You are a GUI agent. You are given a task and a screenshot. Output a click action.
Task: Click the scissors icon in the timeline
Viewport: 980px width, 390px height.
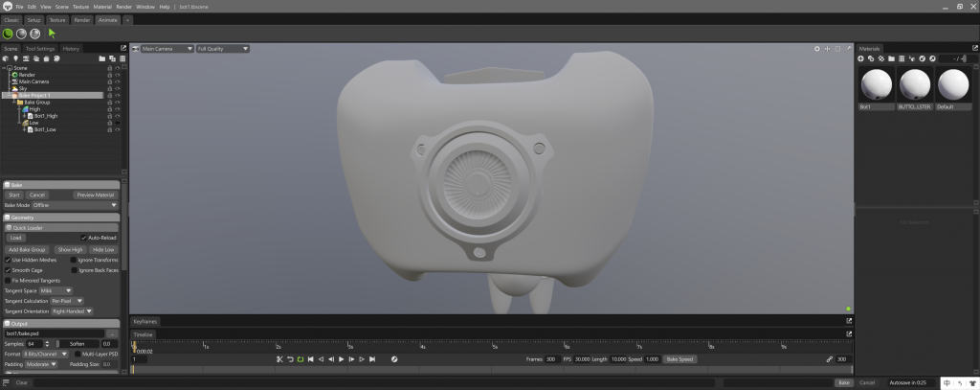click(x=279, y=359)
